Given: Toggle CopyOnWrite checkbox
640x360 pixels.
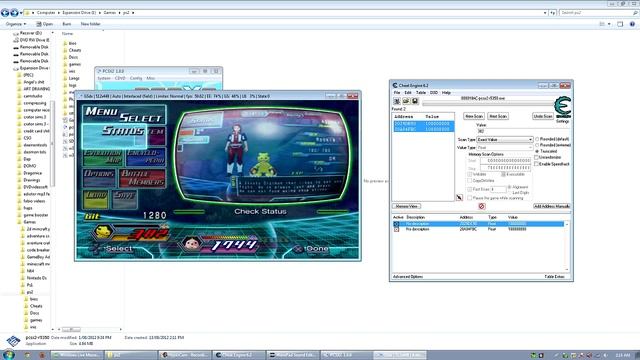Looking at the screenshot, I should click(470, 180).
